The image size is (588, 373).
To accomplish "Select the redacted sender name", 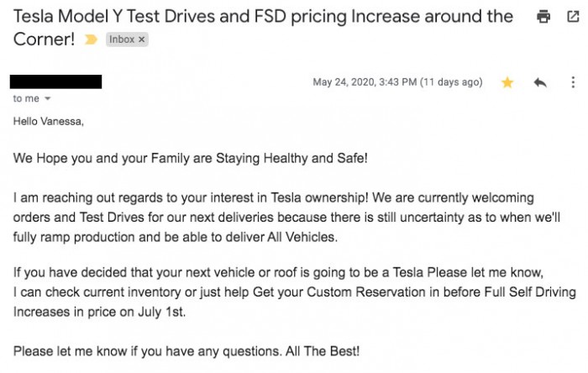I will [55, 81].
